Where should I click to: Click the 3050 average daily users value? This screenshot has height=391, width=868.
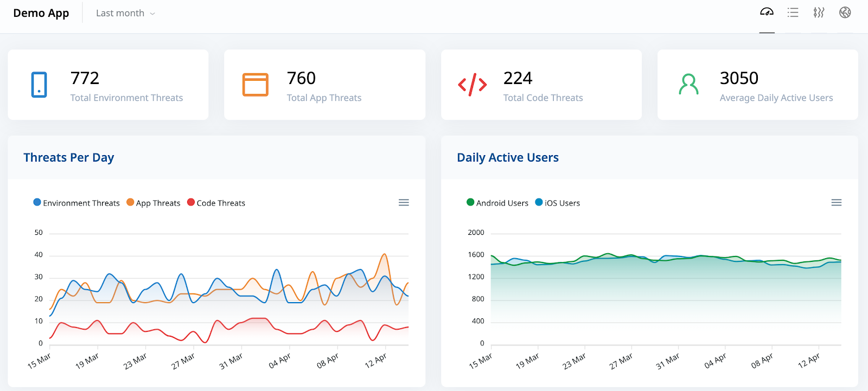point(739,78)
